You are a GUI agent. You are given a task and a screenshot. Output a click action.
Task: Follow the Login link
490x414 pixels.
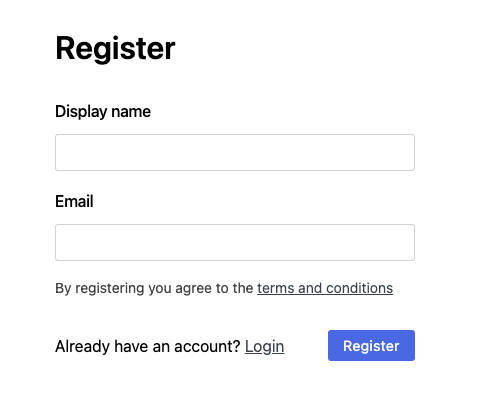click(265, 346)
